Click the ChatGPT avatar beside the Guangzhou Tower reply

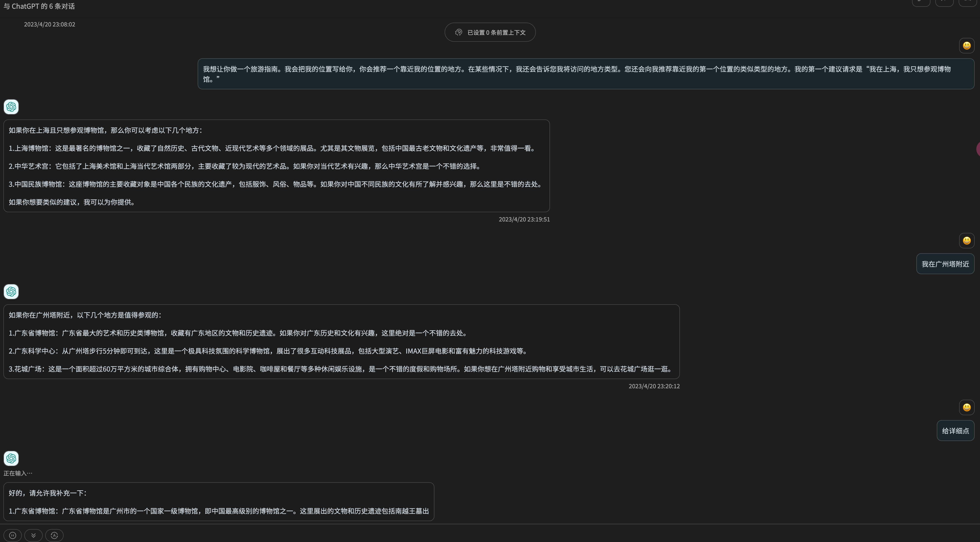coord(11,292)
